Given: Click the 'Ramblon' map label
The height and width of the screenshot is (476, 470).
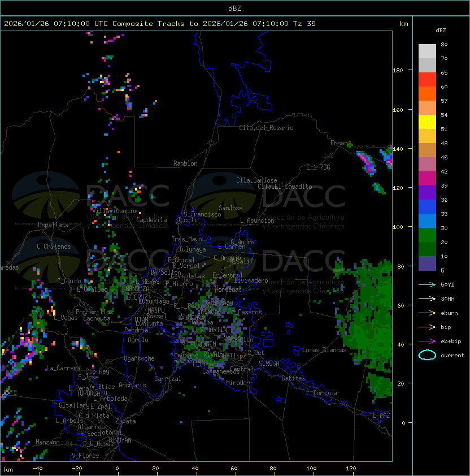Looking at the screenshot, I should 185,163.
